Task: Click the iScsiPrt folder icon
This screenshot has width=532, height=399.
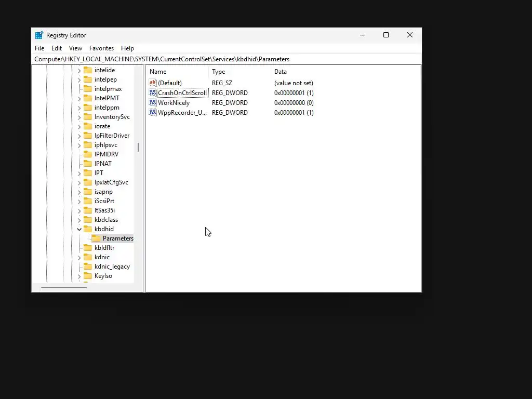Action: [88, 201]
